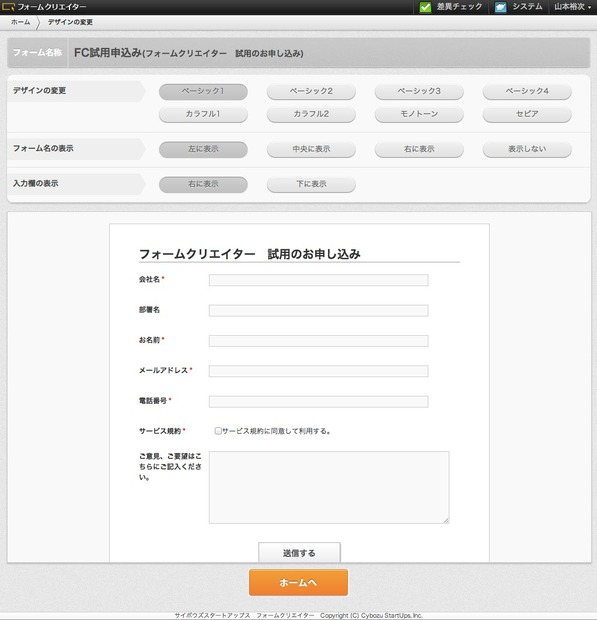Click the orange ホームへ button

click(298, 582)
